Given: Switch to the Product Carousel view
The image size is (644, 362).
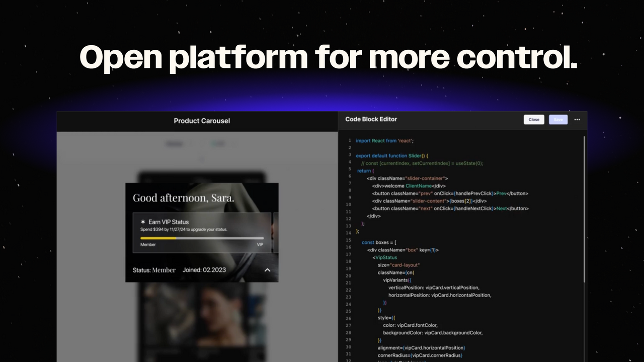Looking at the screenshot, I should (202, 121).
